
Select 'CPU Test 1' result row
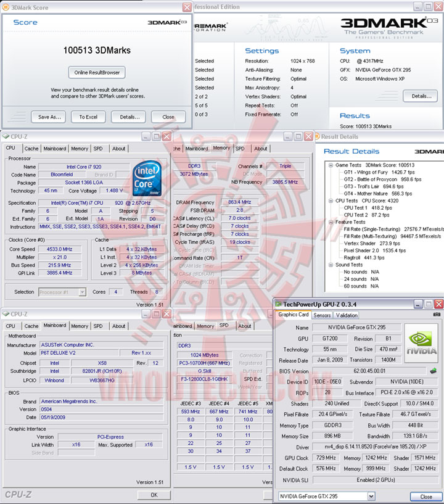368,208
